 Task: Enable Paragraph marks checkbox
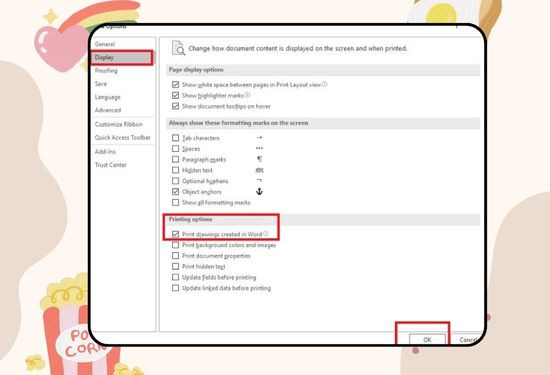click(x=175, y=160)
